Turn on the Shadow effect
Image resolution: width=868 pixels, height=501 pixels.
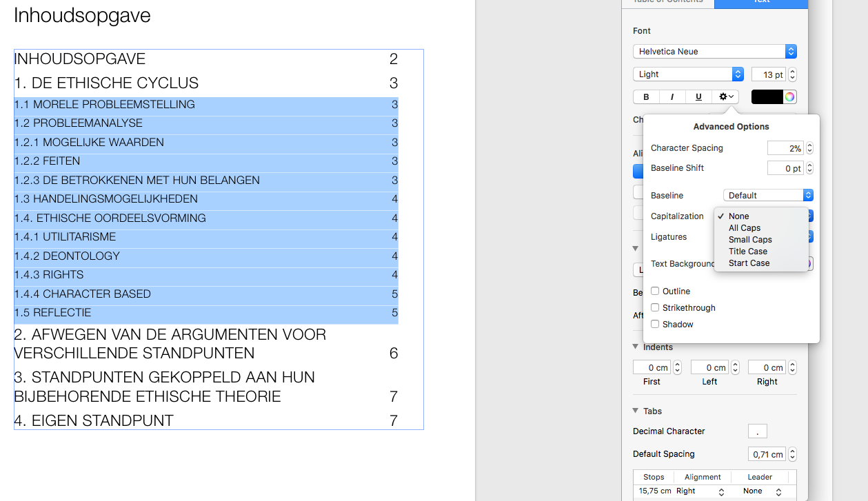point(655,324)
